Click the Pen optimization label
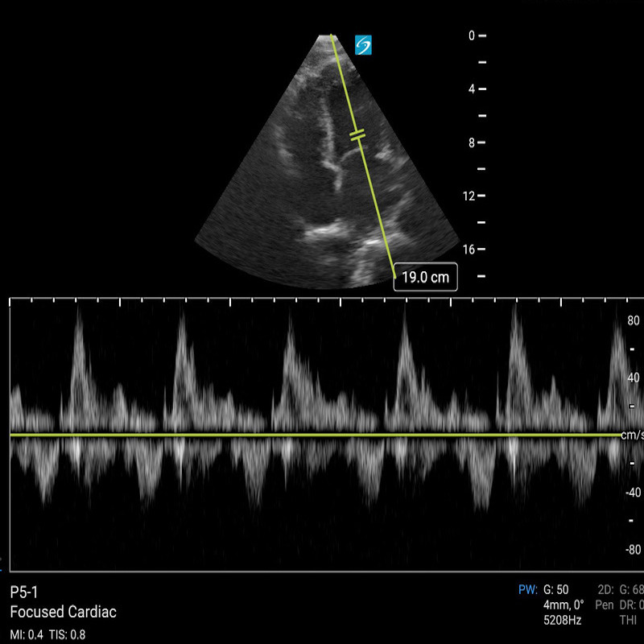The width and height of the screenshot is (644, 644). [x=605, y=605]
